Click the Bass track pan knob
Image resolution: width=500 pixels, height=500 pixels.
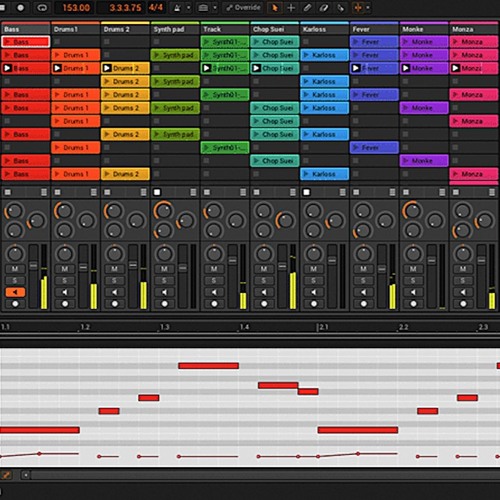(15, 253)
